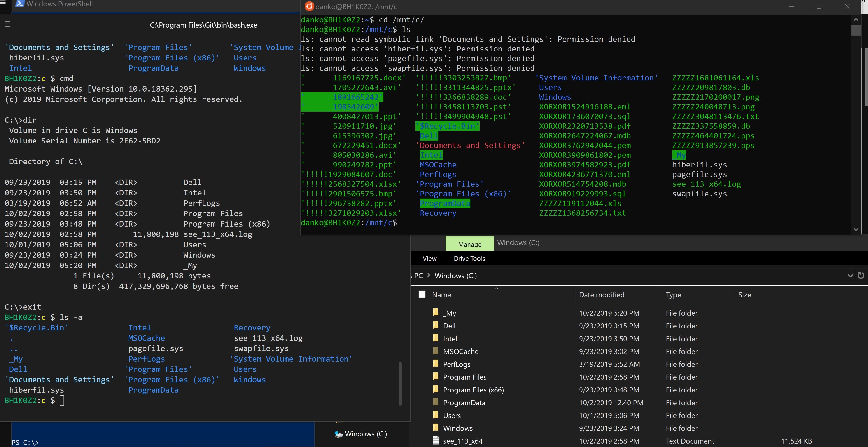Click the Windows folder icon in Explorer
The image size is (868, 447).
click(436, 428)
